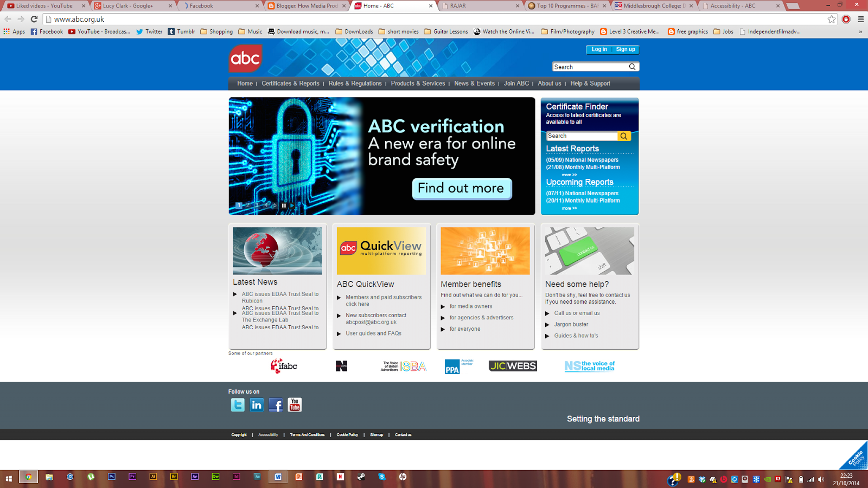The width and height of the screenshot is (868, 488).
Task: Open Certificates & Reports menu
Action: point(290,84)
